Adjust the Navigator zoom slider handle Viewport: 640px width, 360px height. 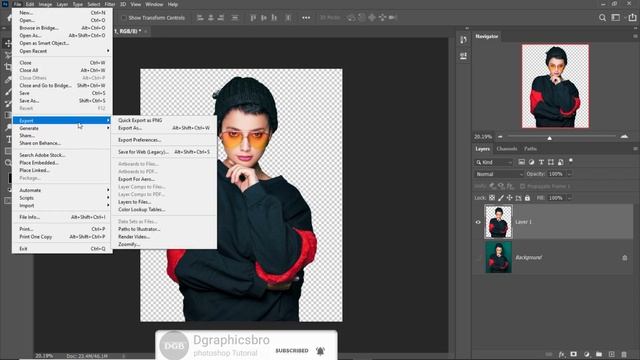tap(549, 138)
